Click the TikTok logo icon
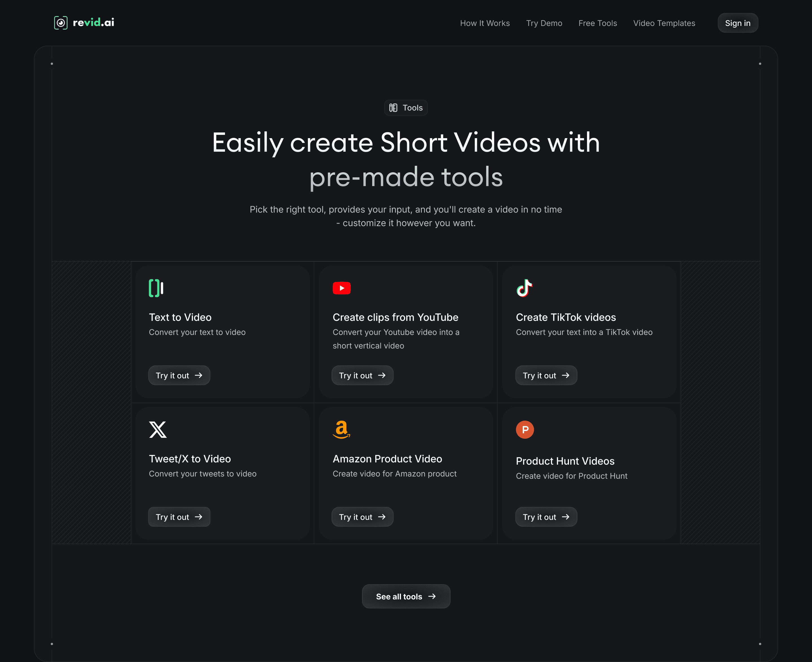 pyautogui.click(x=524, y=288)
